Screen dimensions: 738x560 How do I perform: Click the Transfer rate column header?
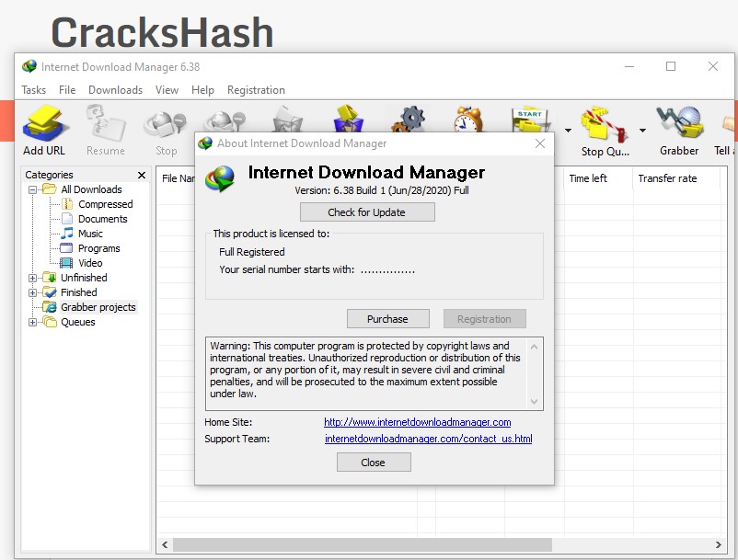click(676, 178)
